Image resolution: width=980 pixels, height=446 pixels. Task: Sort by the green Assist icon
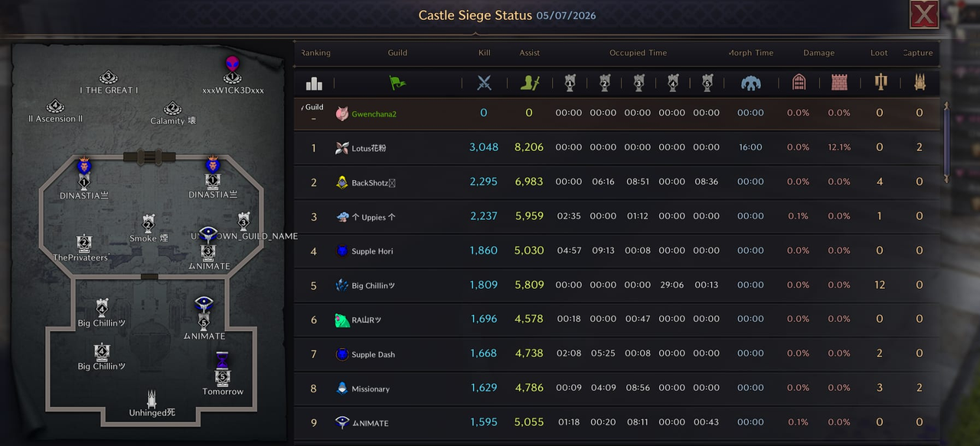(x=530, y=83)
